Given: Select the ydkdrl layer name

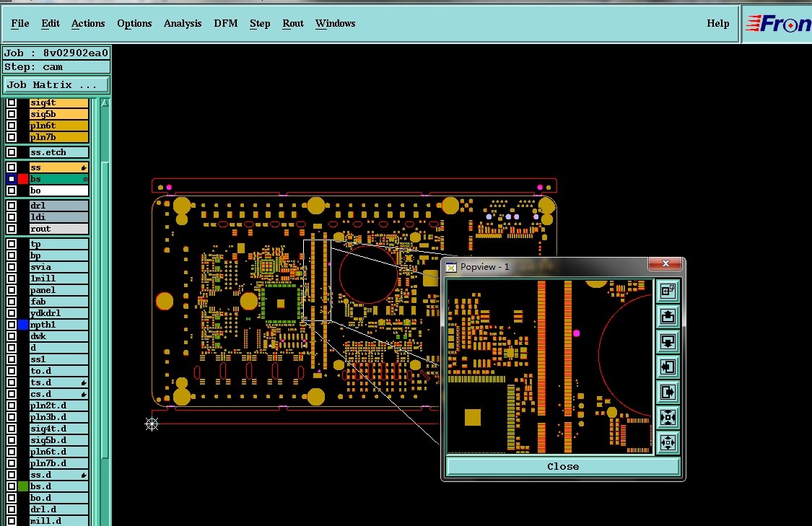Looking at the screenshot, I should pyautogui.click(x=58, y=313).
